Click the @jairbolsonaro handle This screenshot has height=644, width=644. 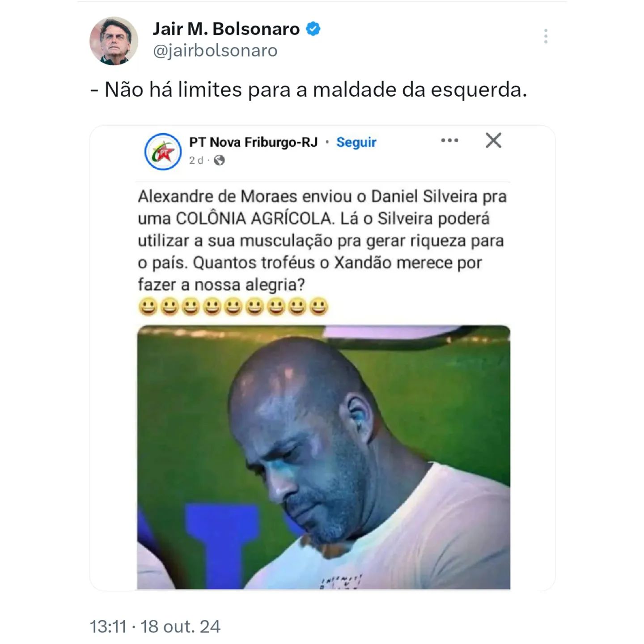(x=215, y=51)
